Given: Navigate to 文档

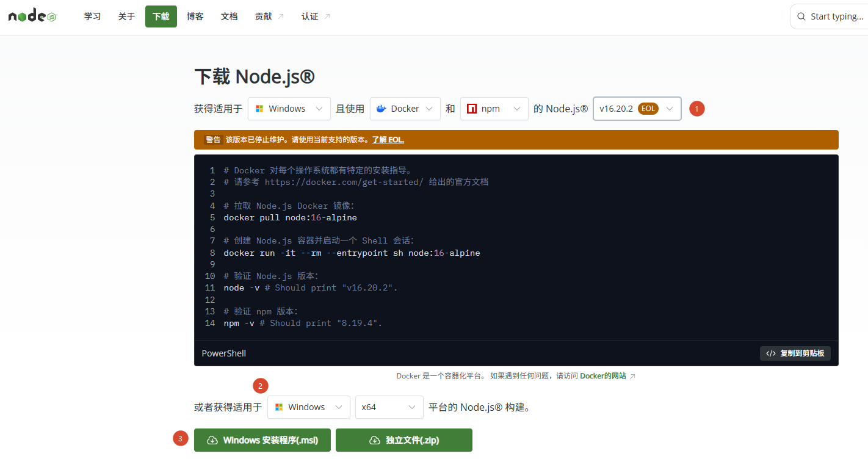Looking at the screenshot, I should point(230,16).
